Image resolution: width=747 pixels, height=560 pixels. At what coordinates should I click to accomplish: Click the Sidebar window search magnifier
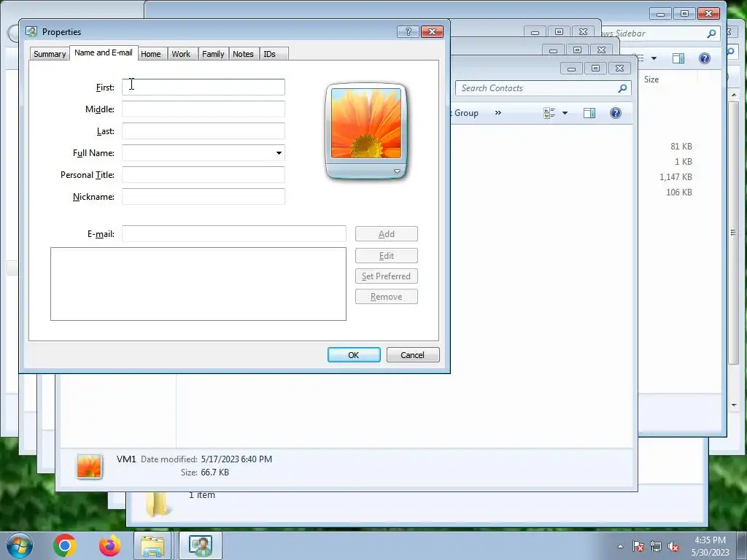pyautogui.click(x=711, y=34)
